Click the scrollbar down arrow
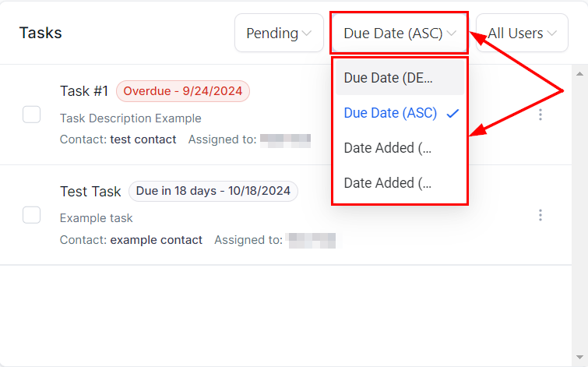Viewport: 588px width, 367px height. tap(579, 357)
